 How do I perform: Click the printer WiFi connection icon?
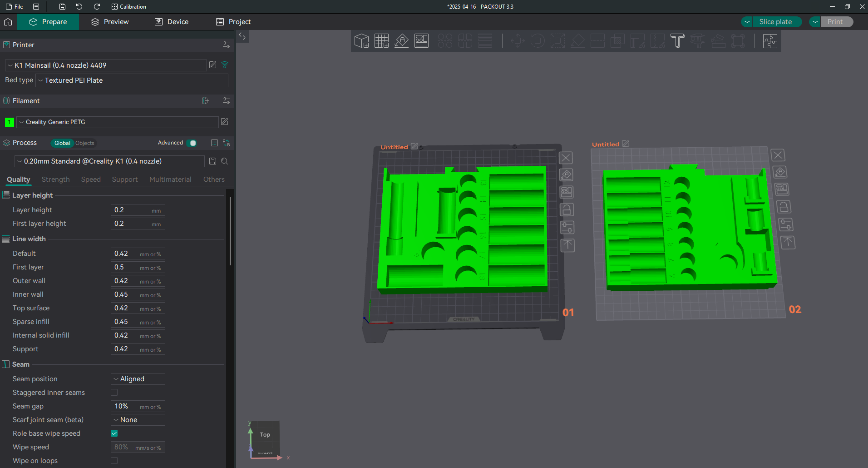[x=225, y=65]
